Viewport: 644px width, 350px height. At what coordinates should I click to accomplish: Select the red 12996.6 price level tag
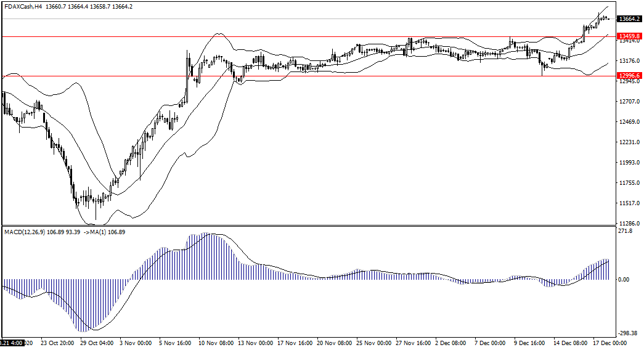coord(629,75)
